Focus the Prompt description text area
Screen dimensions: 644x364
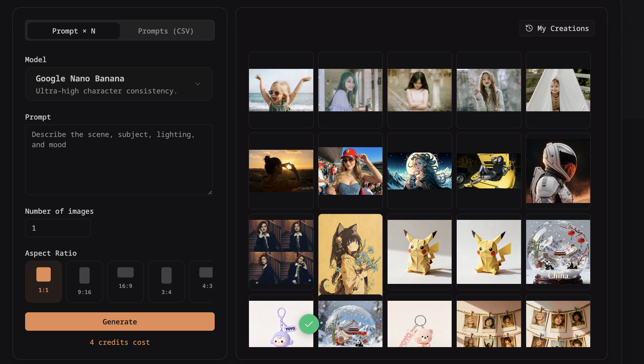click(119, 160)
